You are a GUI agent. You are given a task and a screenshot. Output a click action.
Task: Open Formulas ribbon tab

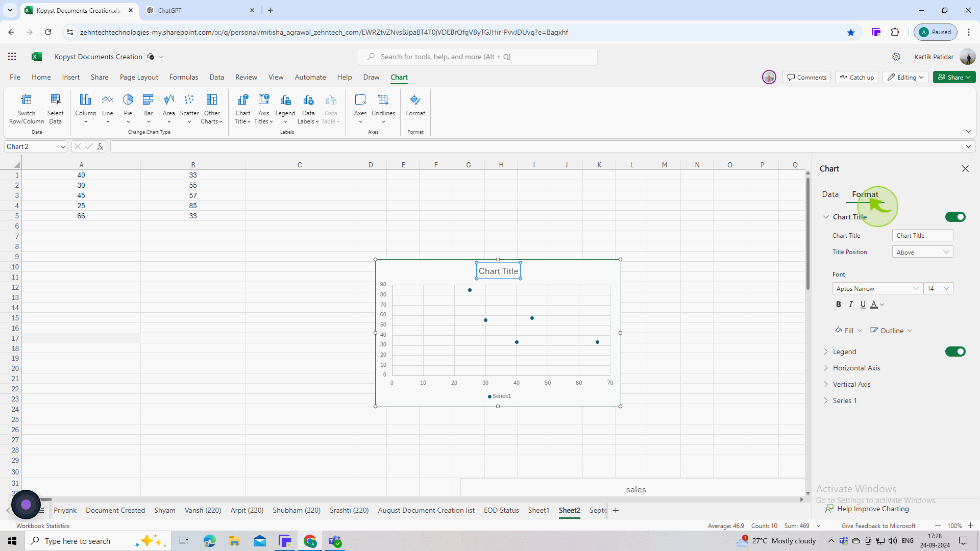[x=184, y=77]
